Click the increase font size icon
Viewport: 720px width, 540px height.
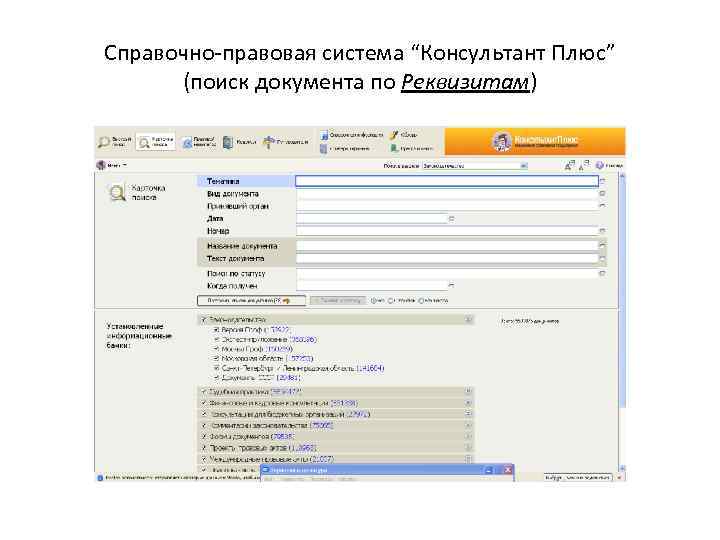pos(570,165)
